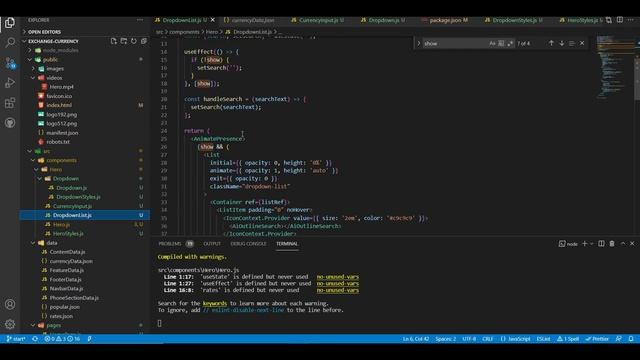This screenshot has height=360, width=640.
Task: Open the Extensions view
Action: (10, 103)
